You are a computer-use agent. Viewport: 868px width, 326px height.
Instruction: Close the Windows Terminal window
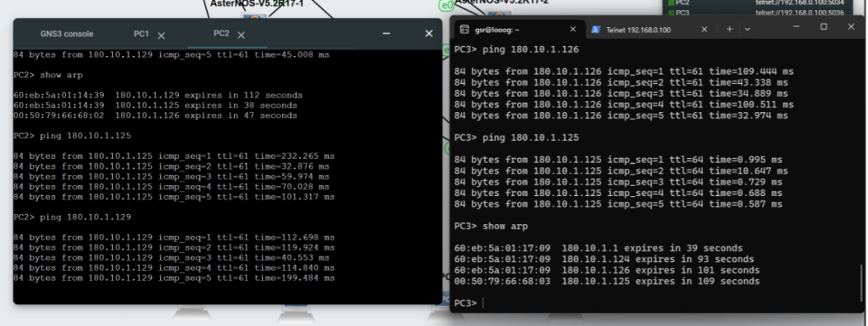851,26
